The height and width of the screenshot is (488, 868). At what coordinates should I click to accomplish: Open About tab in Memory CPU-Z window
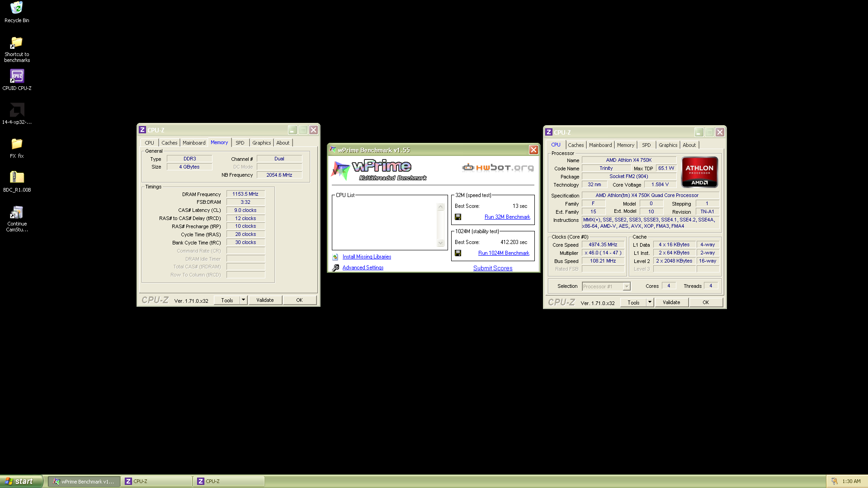pyautogui.click(x=283, y=143)
